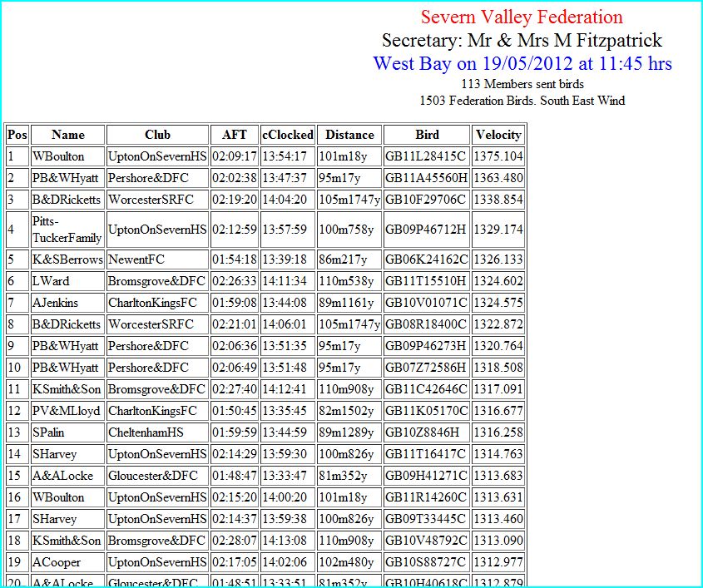Viewport: 703px width, 588px height.
Task: Click distance 102m480y
Action: click(x=349, y=562)
